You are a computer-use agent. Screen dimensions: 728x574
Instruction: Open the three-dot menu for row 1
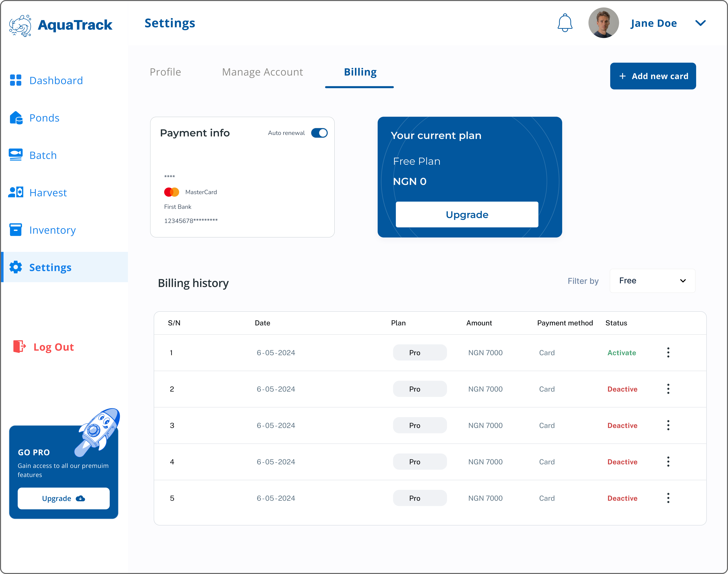pyautogui.click(x=669, y=353)
